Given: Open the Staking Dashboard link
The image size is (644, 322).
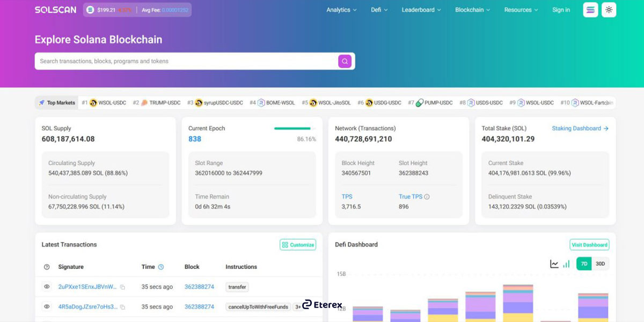Looking at the screenshot, I should (580, 128).
